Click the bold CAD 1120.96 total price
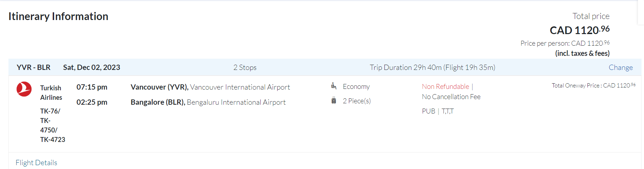The height and width of the screenshot is (169, 644). (579, 30)
